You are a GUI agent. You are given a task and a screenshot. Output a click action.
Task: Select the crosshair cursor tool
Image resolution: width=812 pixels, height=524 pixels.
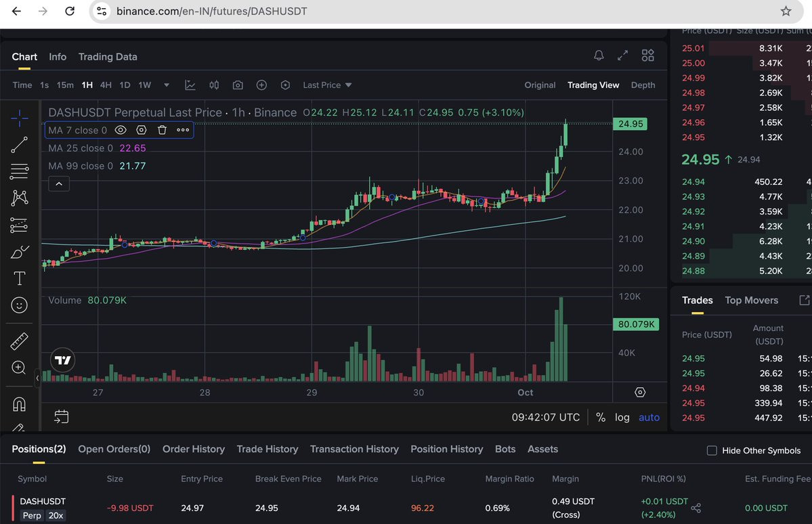click(19, 118)
